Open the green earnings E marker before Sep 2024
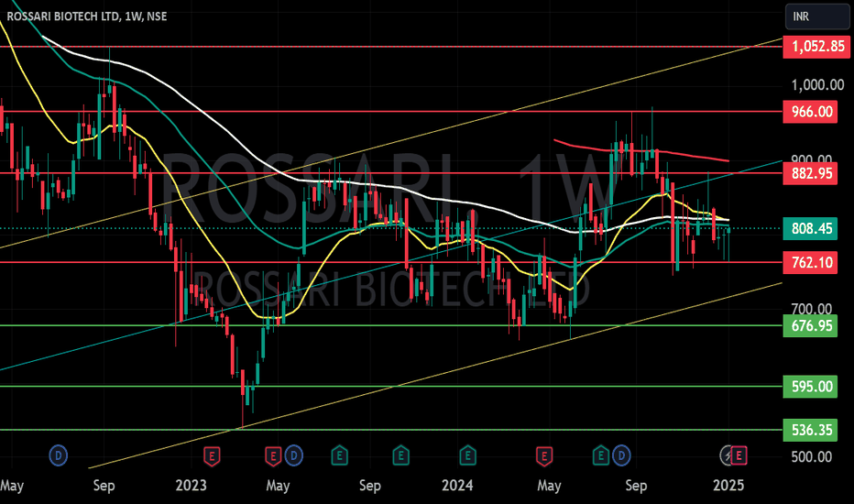 pos(600,455)
